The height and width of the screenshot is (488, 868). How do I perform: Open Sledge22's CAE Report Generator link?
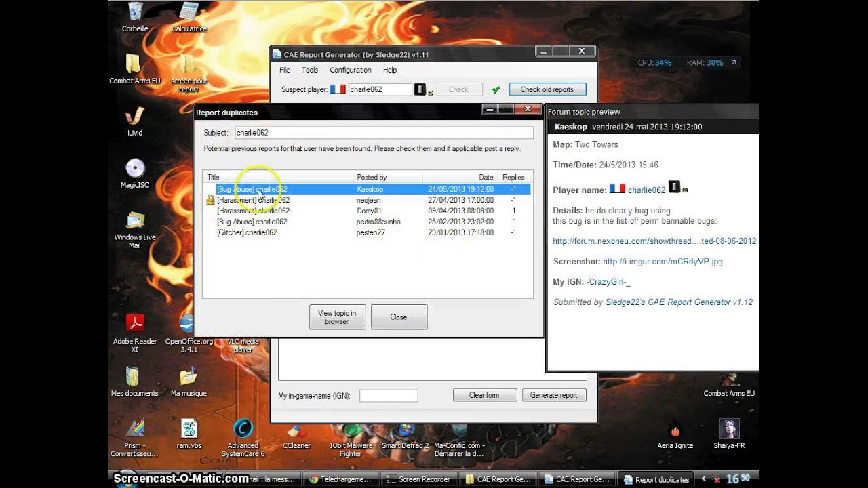[679, 302]
